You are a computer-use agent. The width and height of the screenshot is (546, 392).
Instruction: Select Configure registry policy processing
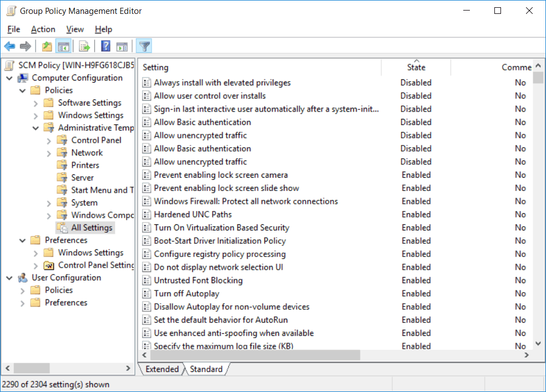(220, 254)
